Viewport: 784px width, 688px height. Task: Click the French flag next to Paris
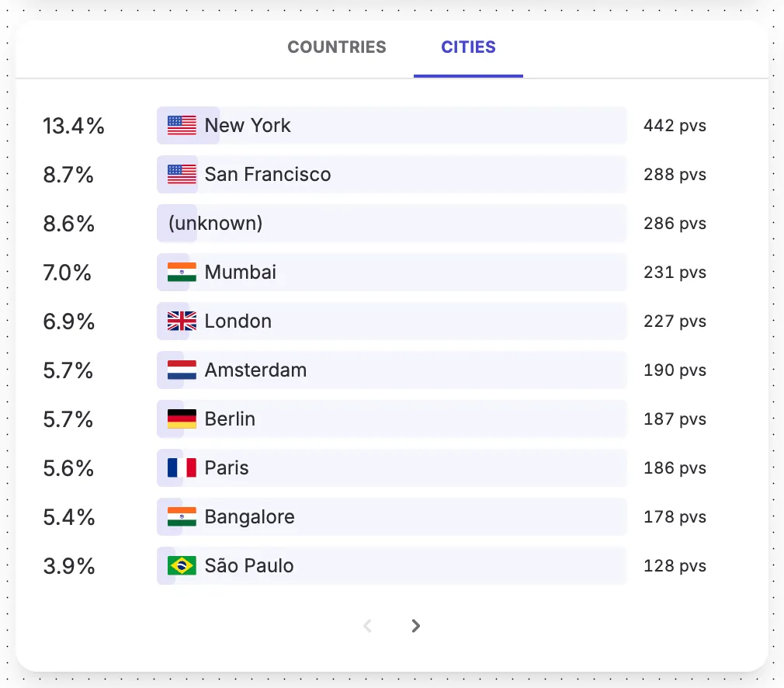tap(182, 468)
